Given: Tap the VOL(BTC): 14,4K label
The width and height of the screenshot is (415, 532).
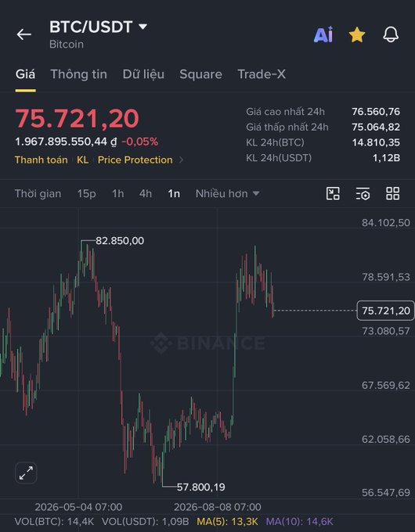Looking at the screenshot, I should click(x=54, y=522).
